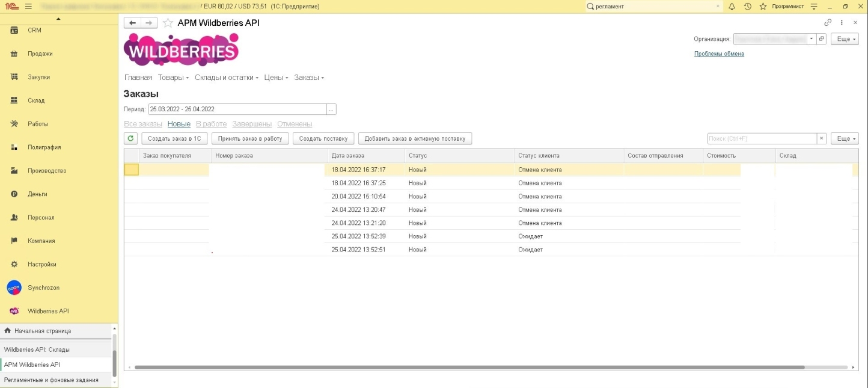Image resolution: width=868 pixels, height=388 pixels.
Task: Show the Отменены orders tab
Action: pos(295,124)
